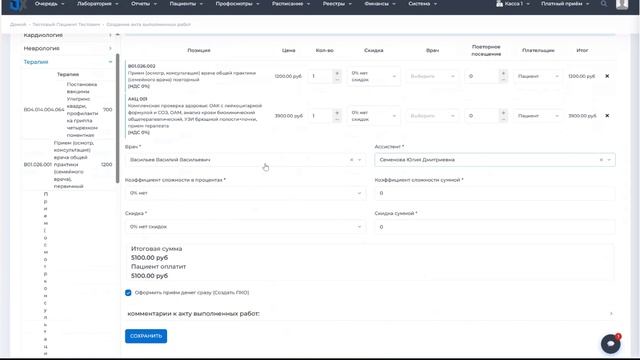Open the support chat bubble
The height and width of the screenshot is (360, 640).
point(611,344)
